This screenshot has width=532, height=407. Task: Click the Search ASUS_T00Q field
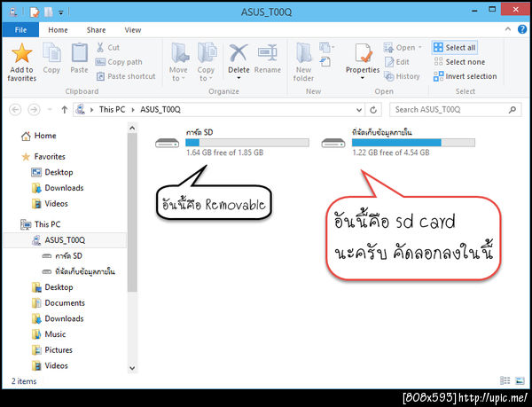[455, 110]
